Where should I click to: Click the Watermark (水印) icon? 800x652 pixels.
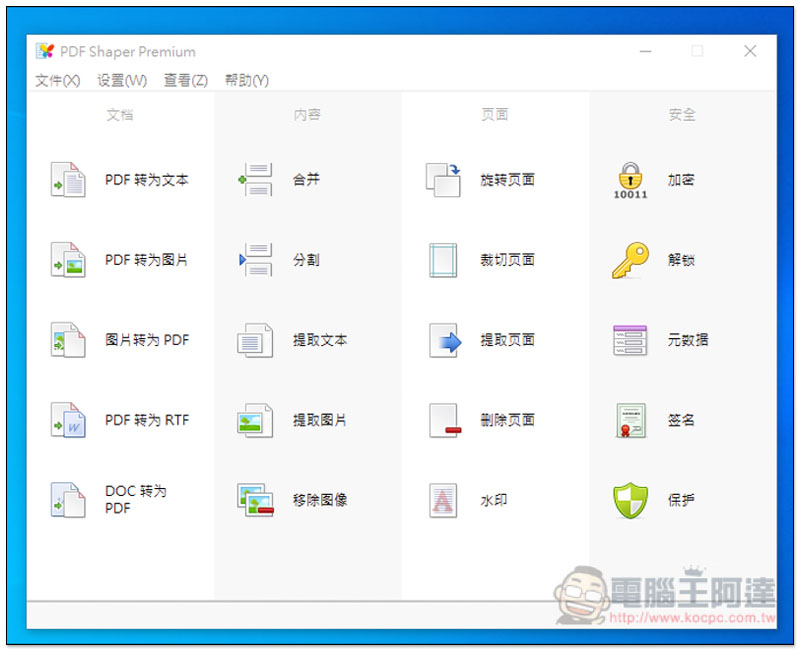pos(443,500)
